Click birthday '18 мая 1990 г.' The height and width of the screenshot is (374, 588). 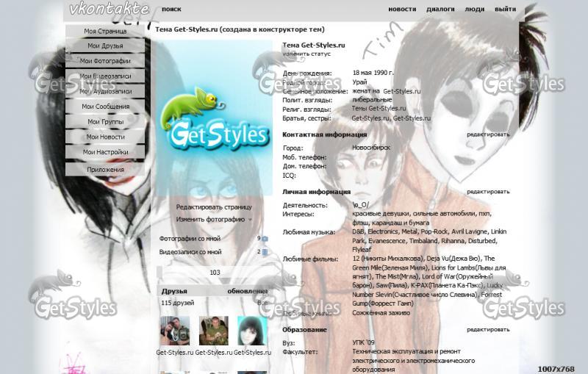373,73
